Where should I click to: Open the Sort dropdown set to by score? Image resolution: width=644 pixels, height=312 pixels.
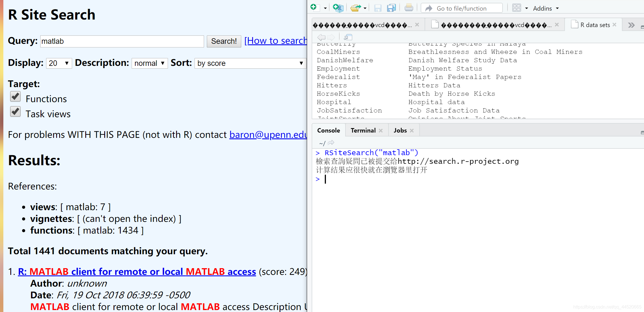250,63
